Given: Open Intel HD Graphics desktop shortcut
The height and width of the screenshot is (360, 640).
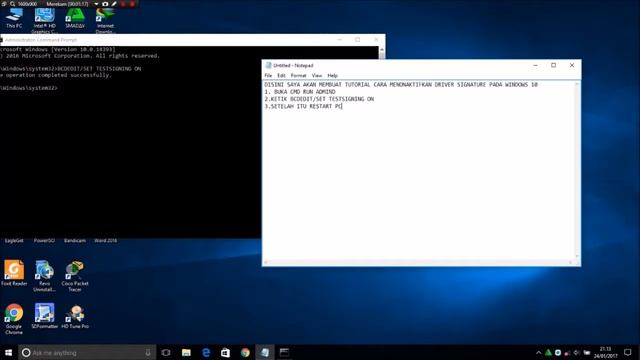Looking at the screenshot, I should pos(44,20).
